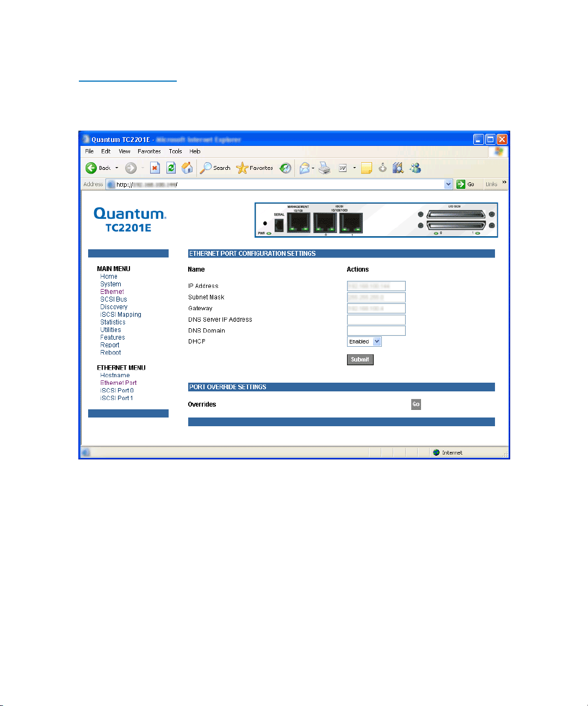Click the Print icon in toolbar

(x=325, y=168)
